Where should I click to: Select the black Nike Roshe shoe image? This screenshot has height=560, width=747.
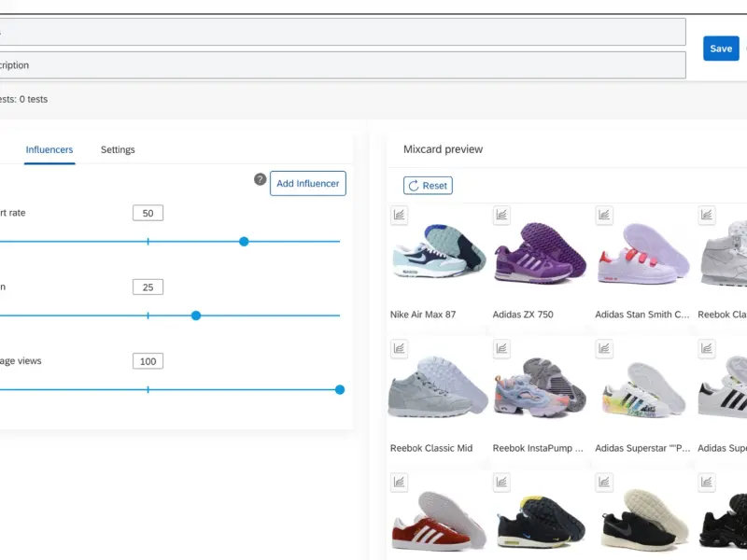[645, 520]
